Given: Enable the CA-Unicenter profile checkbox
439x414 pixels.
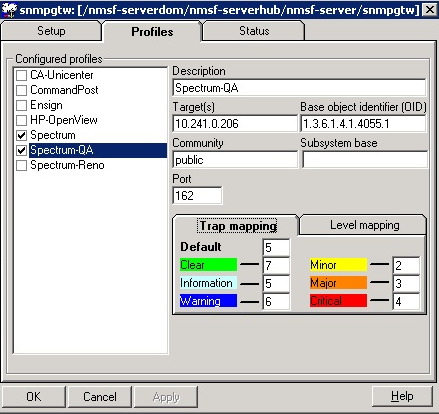Looking at the screenshot, I should coord(21,75).
